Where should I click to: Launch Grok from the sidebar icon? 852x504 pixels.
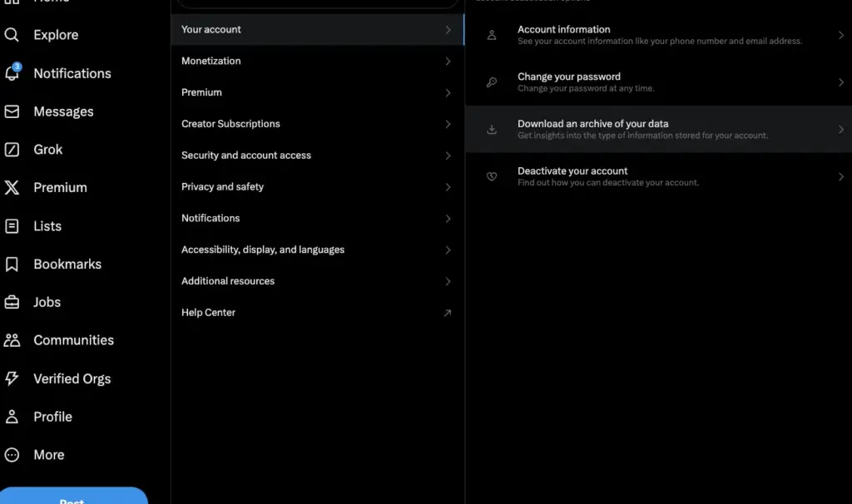tap(12, 150)
